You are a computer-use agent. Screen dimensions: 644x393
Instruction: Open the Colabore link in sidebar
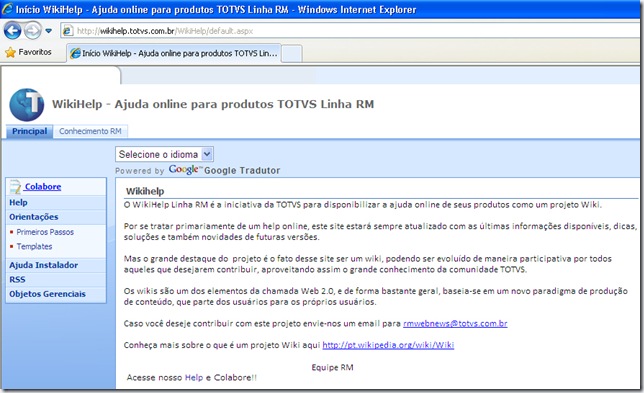(43, 187)
